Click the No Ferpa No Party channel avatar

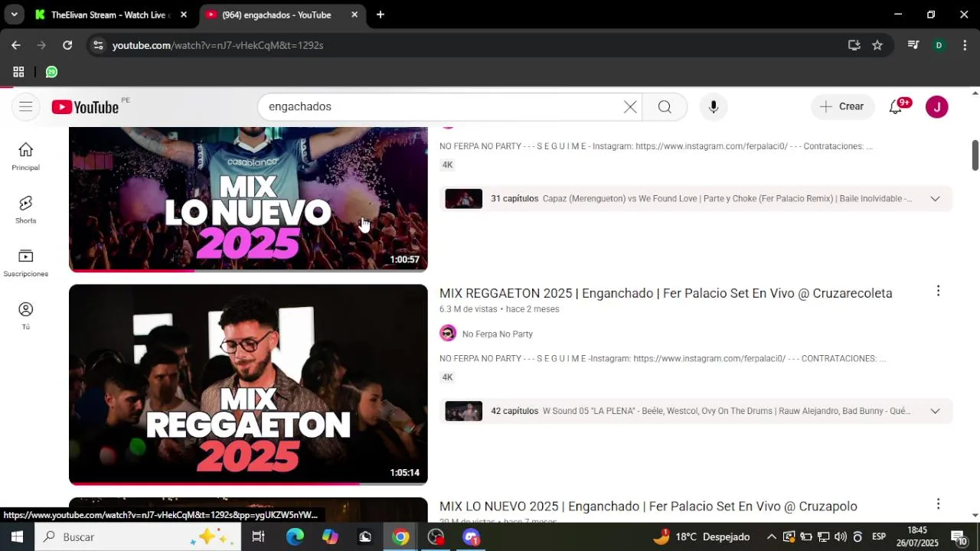pos(448,334)
